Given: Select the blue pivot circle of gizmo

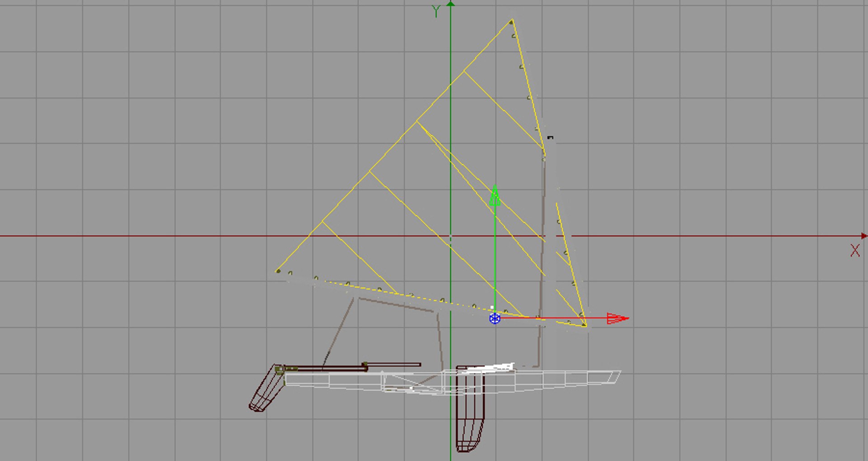Looking at the screenshot, I should click(495, 318).
